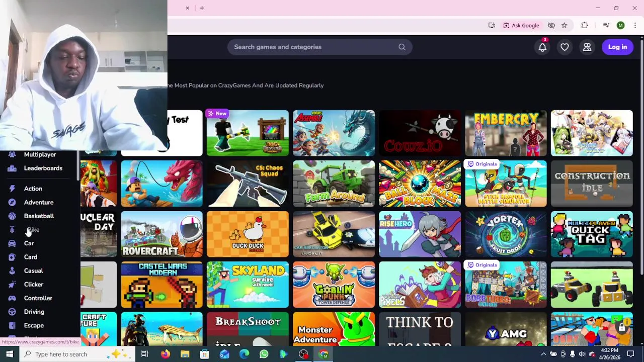Go to the Multiplayer sidebar link
The width and height of the screenshot is (644, 362).
tap(40, 154)
